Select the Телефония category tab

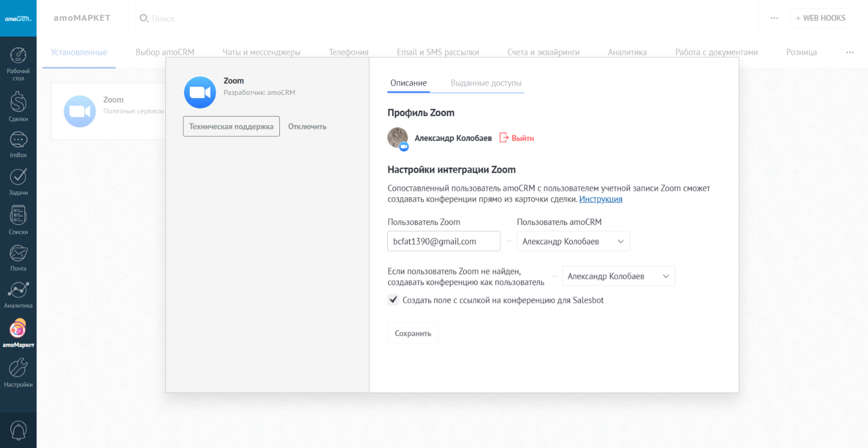click(348, 53)
